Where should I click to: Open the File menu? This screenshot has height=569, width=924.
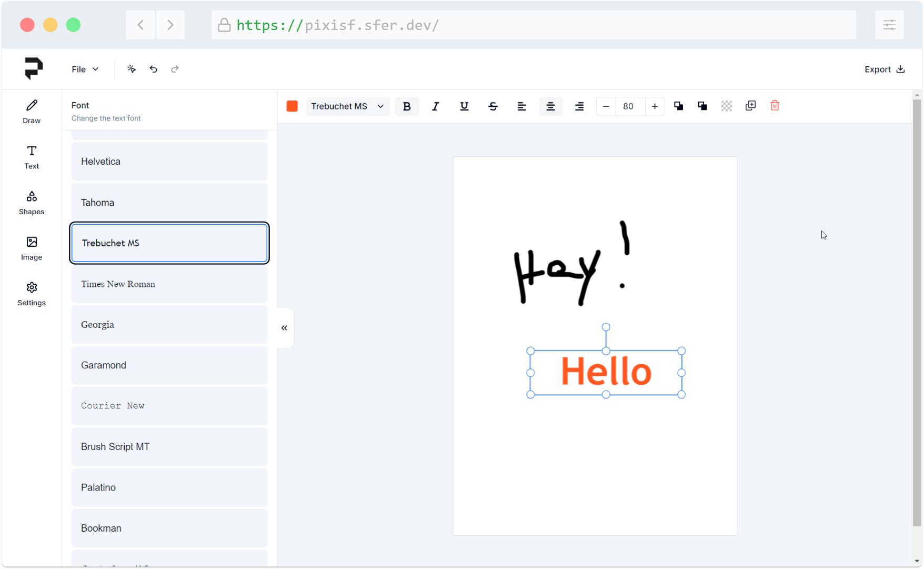[85, 69]
